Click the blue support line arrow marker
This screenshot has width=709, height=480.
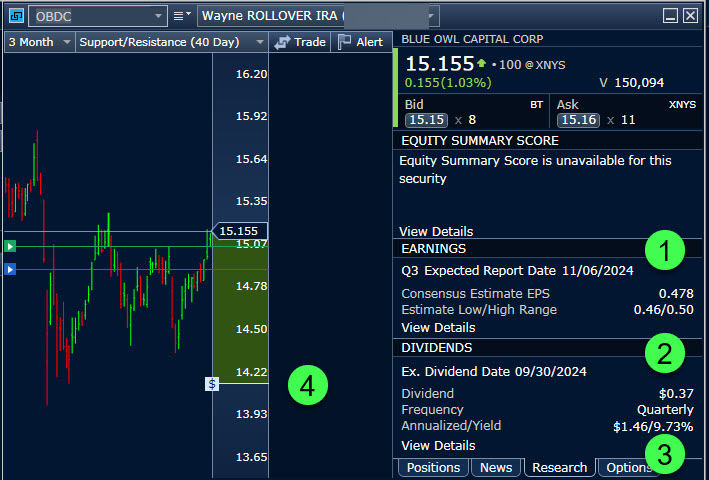point(11,269)
